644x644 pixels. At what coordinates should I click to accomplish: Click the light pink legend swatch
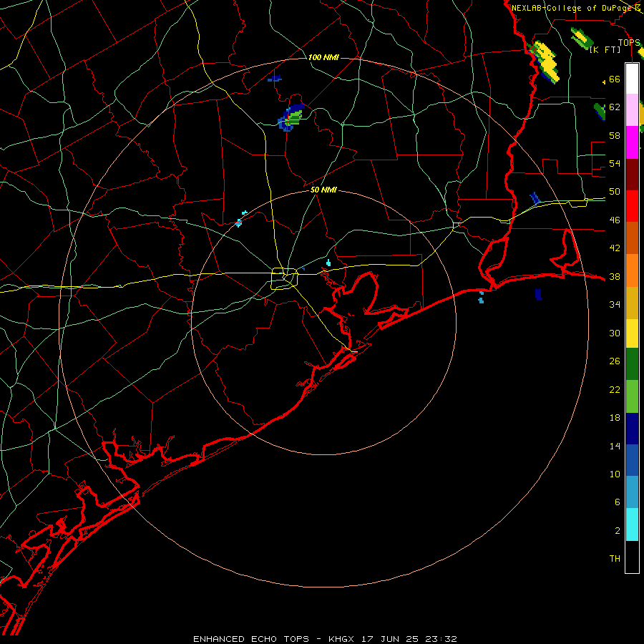tap(632, 109)
